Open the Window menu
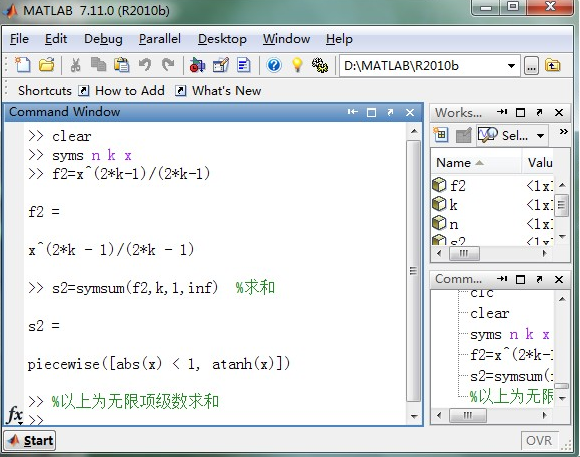Viewport: 580px width, 457px height. point(287,39)
